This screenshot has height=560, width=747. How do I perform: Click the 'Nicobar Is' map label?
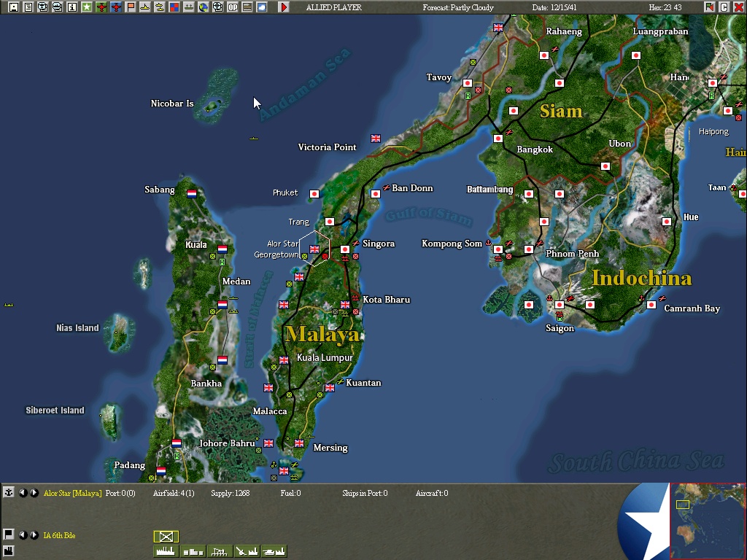[x=172, y=104]
